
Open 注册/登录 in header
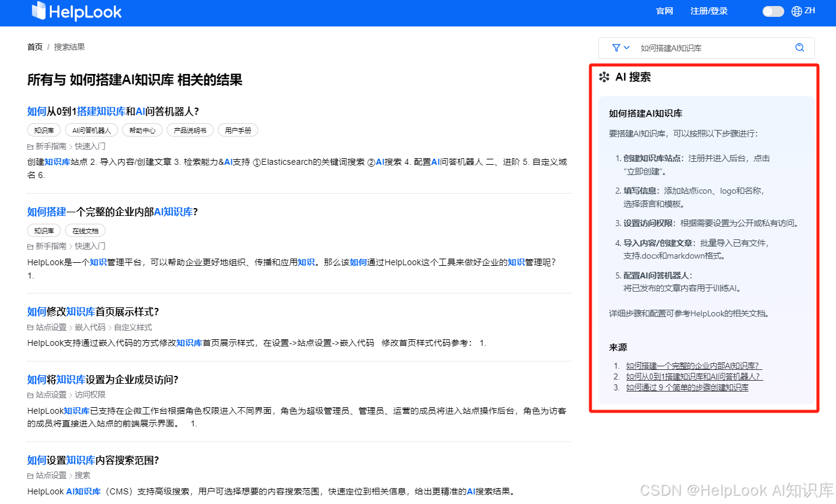(709, 11)
